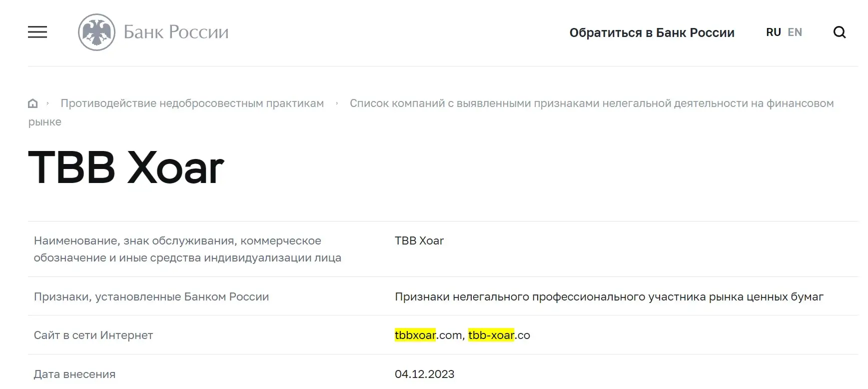The image size is (868, 389).
Task: Click the breadcrumb trail link "рынке"
Action: 44,121
